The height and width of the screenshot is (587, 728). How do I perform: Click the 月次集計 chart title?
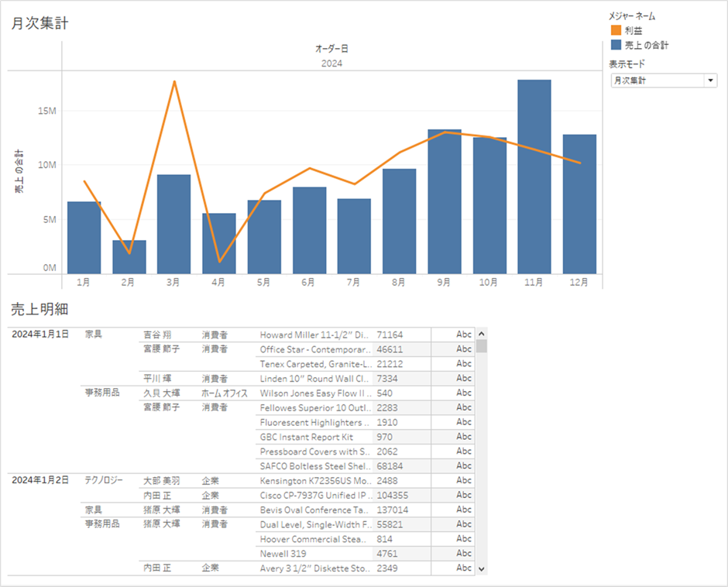point(40,23)
